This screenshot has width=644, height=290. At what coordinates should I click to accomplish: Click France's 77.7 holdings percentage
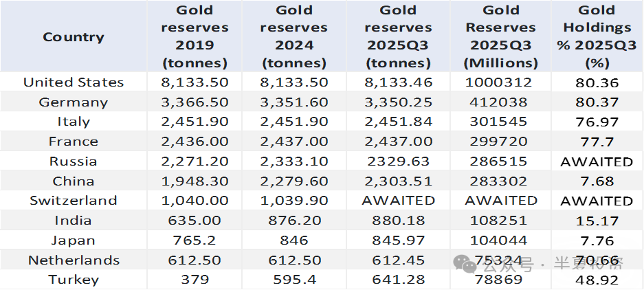coord(597,142)
